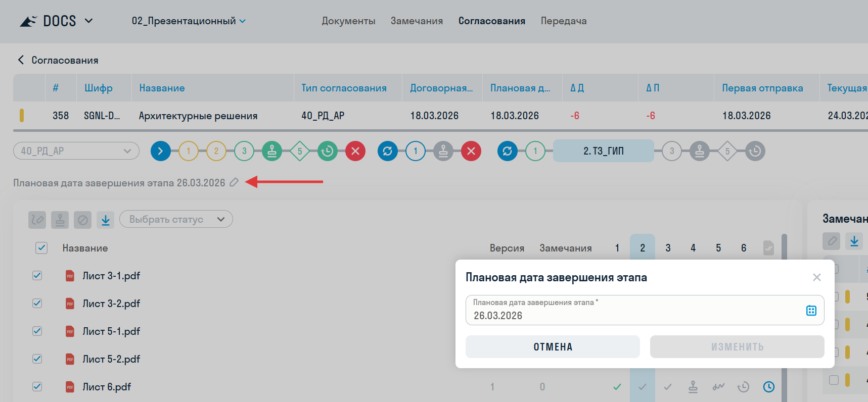Tick the lowest remark checkbox in the Замечания panel
The height and width of the screenshot is (402, 868).
[x=834, y=380]
